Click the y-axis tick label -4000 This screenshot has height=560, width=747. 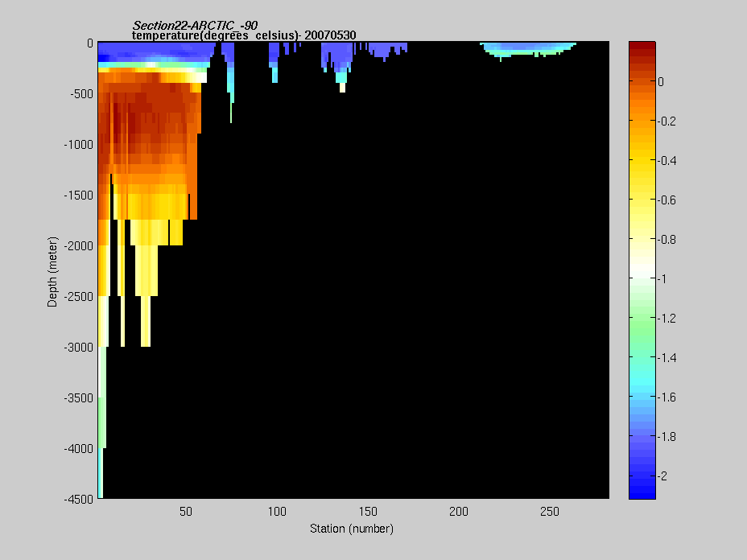click(79, 449)
